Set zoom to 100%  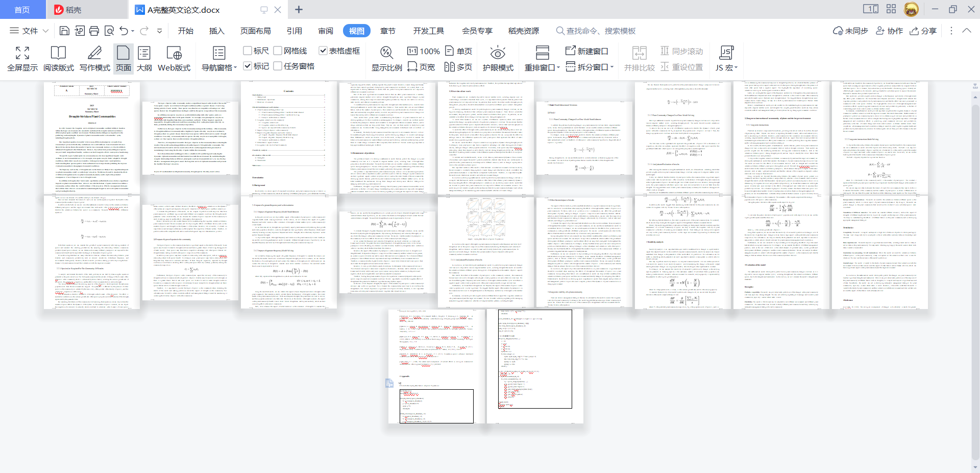point(424,51)
